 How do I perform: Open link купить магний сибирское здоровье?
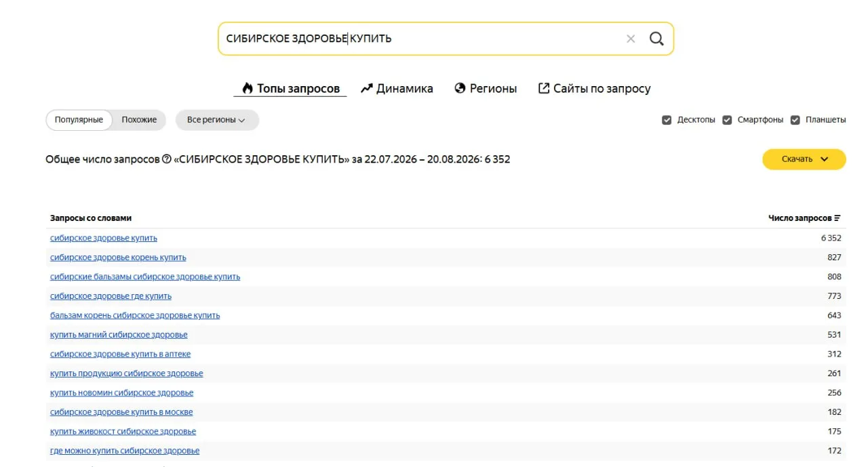(x=119, y=335)
